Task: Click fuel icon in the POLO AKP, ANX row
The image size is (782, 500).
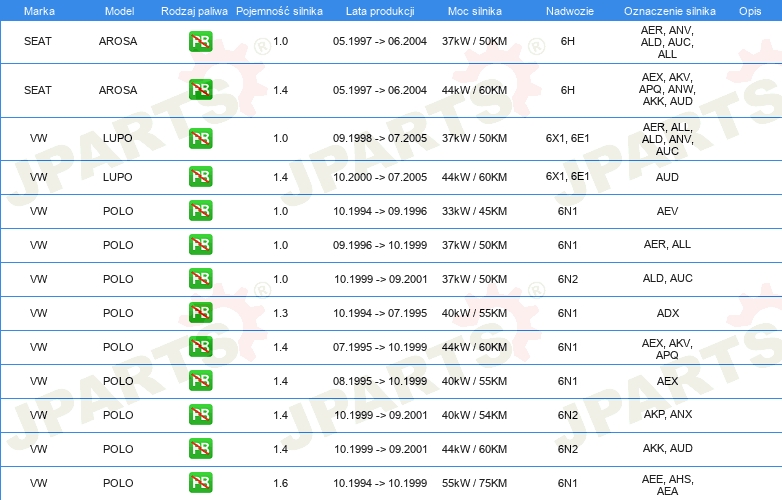Action: (x=200, y=415)
